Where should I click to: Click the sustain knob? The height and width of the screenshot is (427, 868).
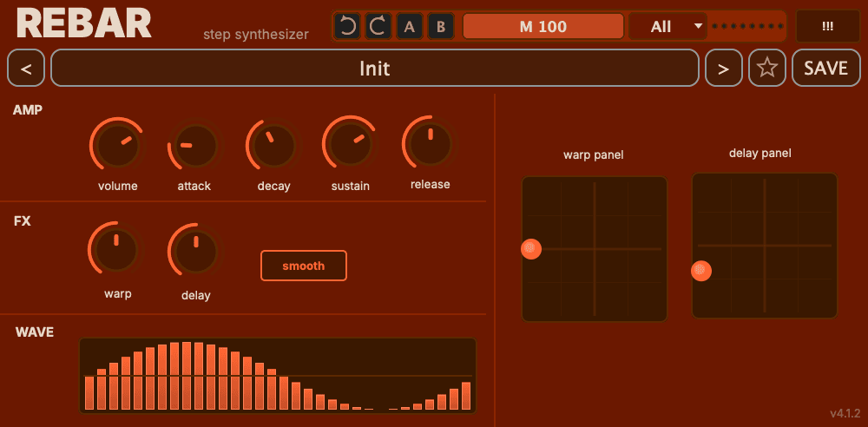click(x=350, y=144)
